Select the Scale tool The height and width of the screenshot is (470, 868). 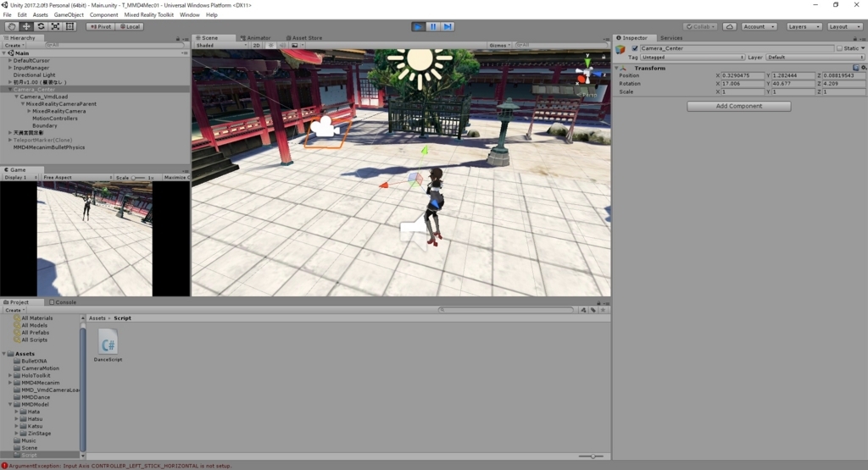coord(55,26)
